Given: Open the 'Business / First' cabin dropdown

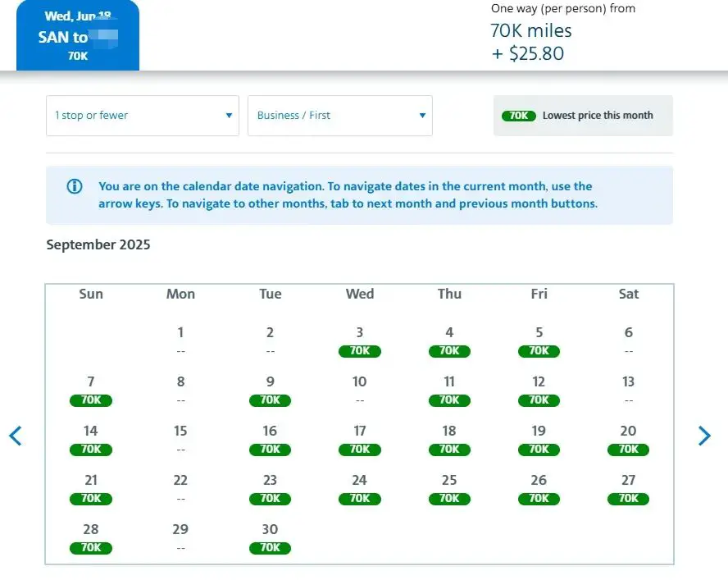Looking at the screenshot, I should tap(340, 116).
